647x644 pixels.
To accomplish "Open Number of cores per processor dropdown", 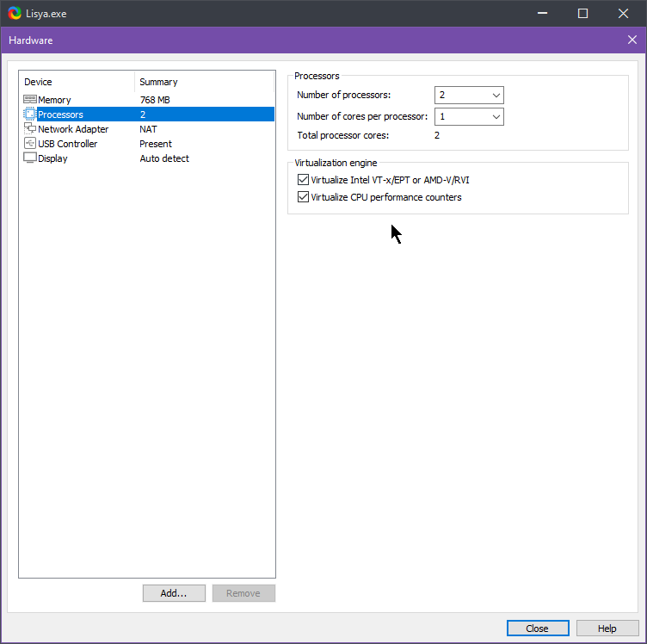I will (x=469, y=116).
